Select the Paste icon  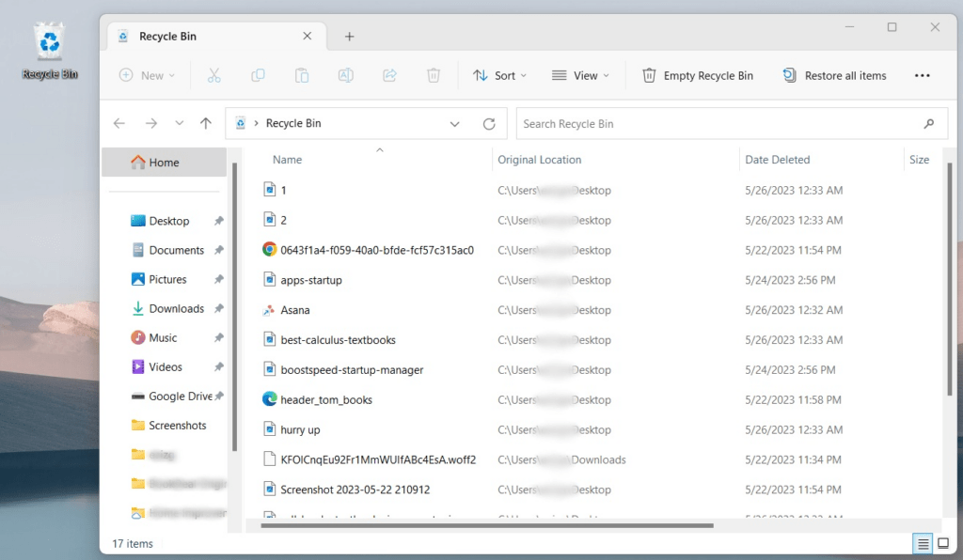tap(301, 75)
